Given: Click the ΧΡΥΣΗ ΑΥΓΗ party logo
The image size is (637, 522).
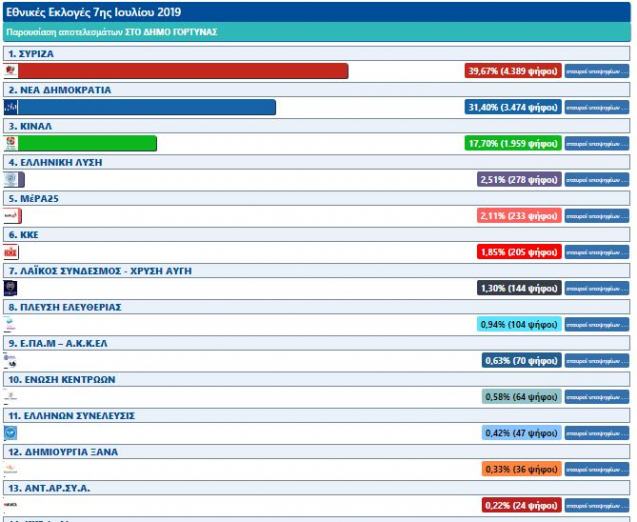Looking at the screenshot, I should pyautogui.click(x=11, y=288).
